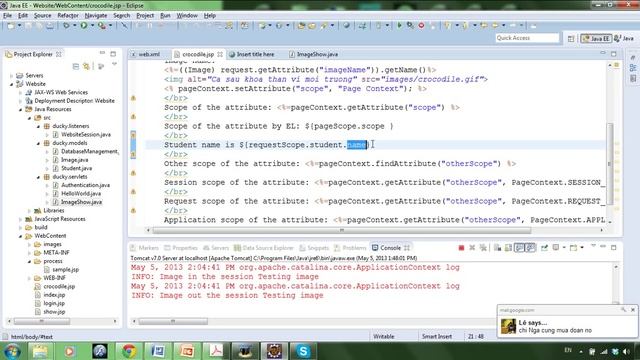Open Skype from taskbar
640x360 pixels.
tap(303, 351)
